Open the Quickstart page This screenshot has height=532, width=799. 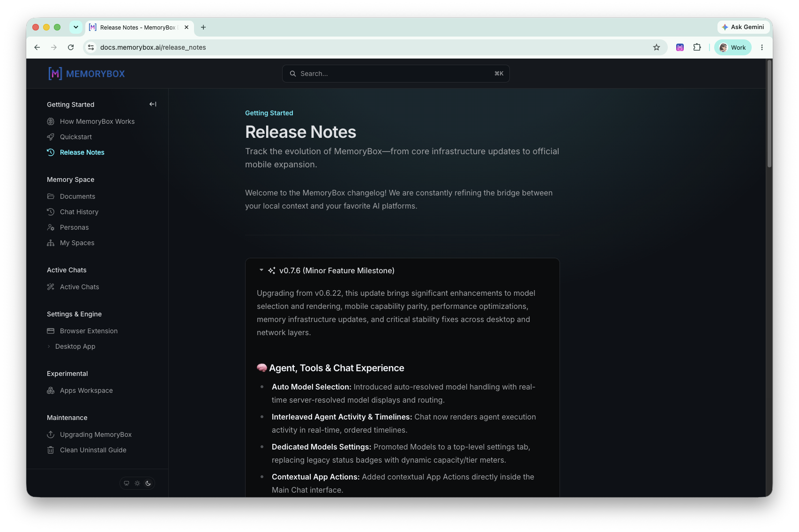pos(76,137)
